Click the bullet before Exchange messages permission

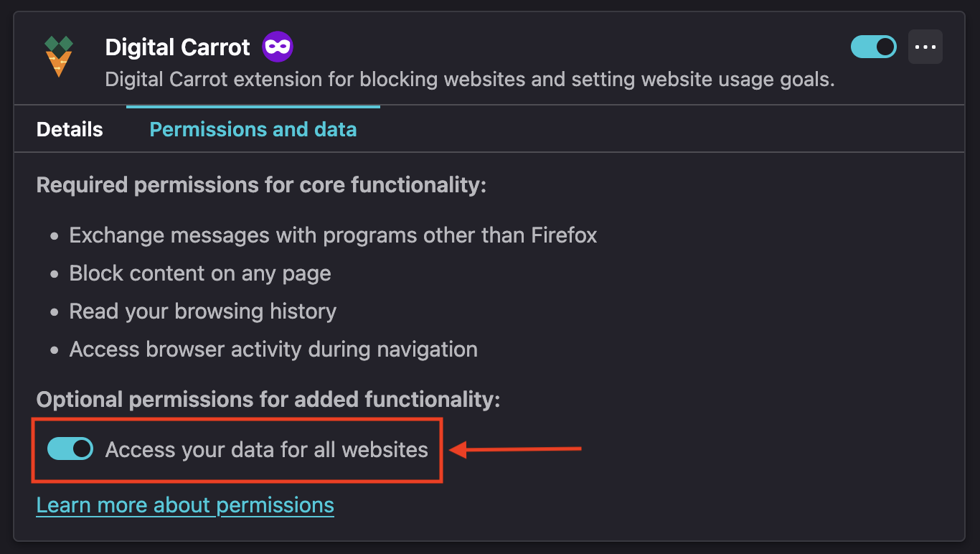pyautogui.click(x=55, y=236)
